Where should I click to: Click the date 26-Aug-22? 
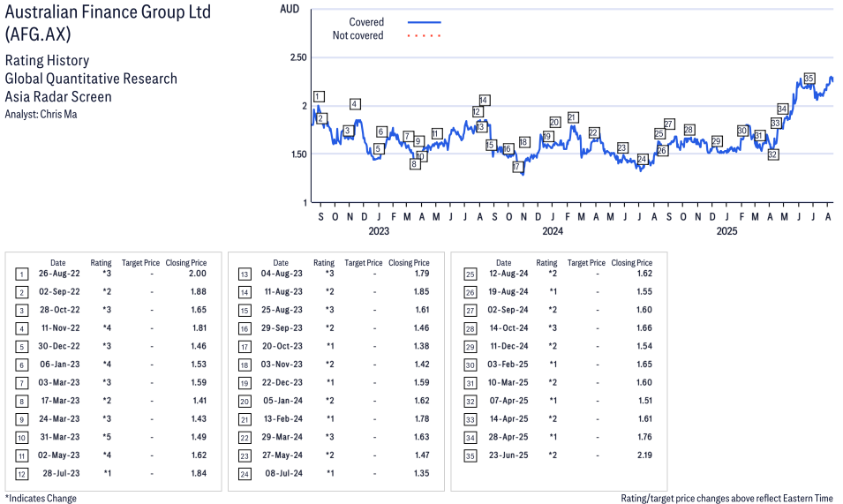(59, 274)
